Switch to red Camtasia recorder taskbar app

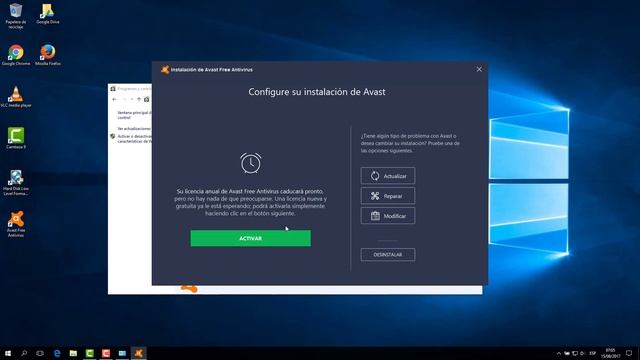point(106,353)
